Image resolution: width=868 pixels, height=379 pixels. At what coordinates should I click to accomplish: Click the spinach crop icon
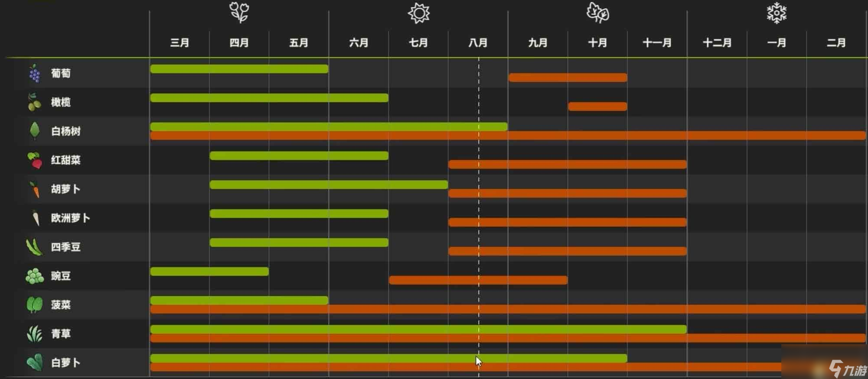point(35,305)
